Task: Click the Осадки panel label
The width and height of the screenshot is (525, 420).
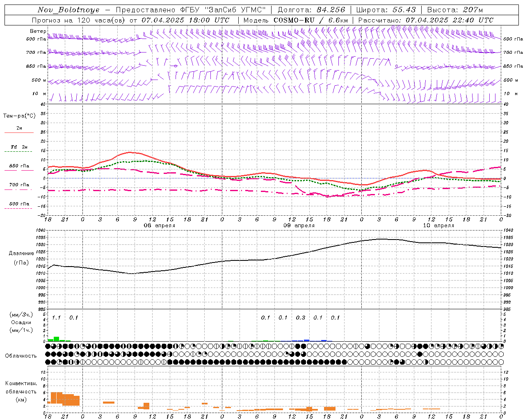Action: (x=21, y=322)
